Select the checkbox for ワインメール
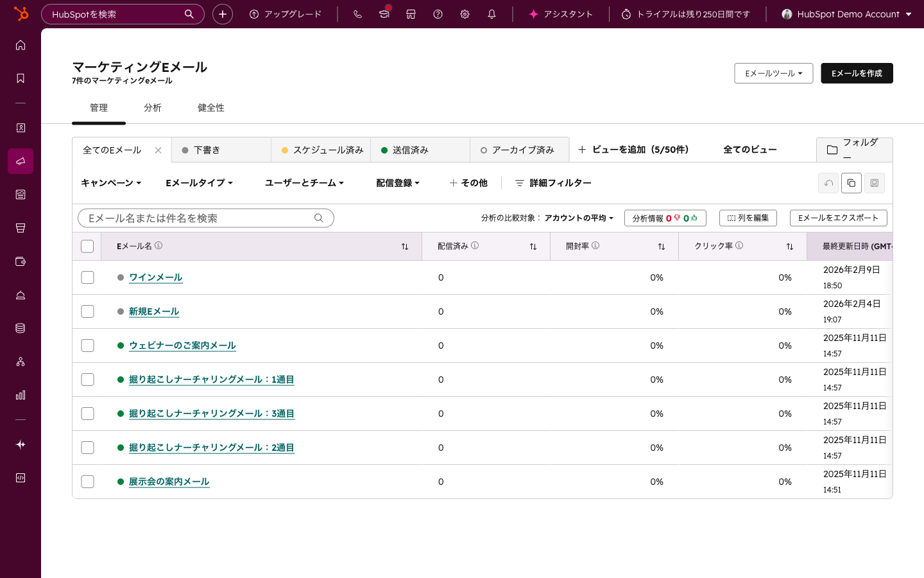 87,277
